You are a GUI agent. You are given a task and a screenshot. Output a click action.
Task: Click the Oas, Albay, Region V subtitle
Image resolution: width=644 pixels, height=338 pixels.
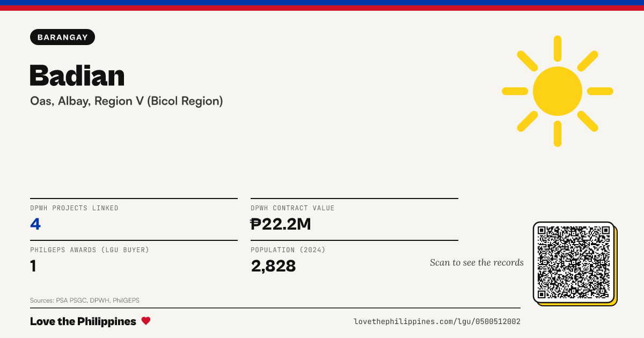(x=127, y=101)
